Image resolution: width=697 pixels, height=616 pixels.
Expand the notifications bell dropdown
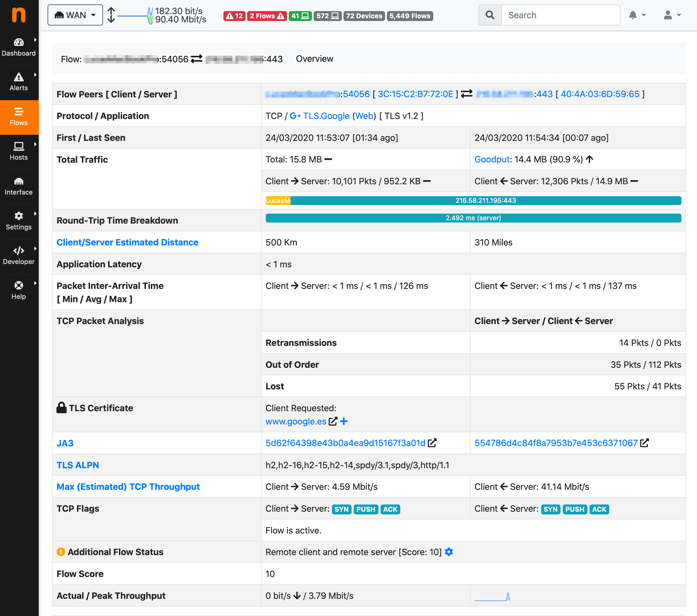pyautogui.click(x=637, y=15)
